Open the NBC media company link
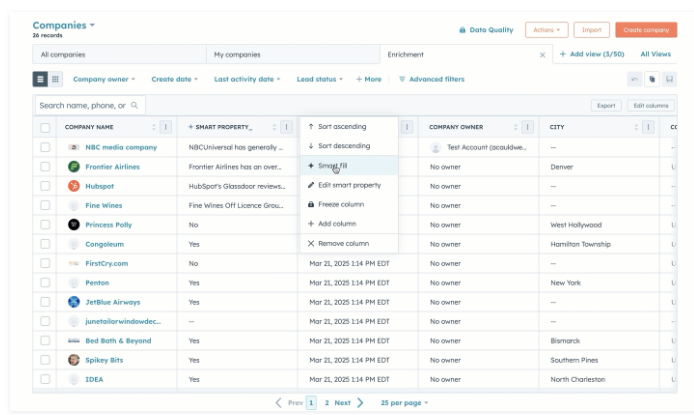This screenshot has height=415, width=694. (121, 147)
